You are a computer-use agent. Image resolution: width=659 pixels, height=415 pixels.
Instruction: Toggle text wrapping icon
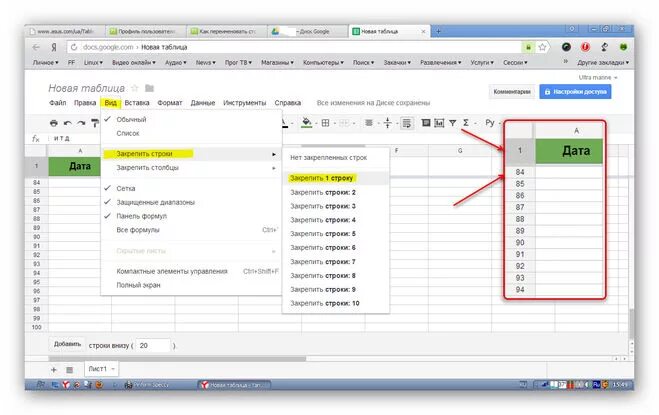(x=406, y=123)
